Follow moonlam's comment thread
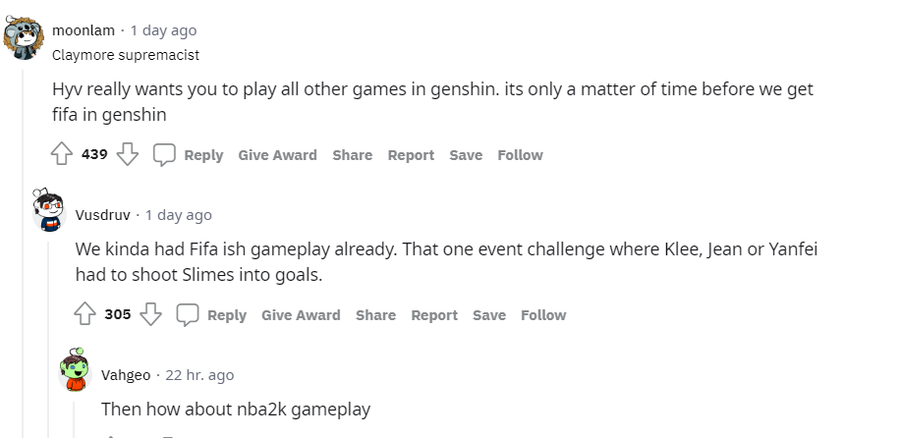This screenshot has height=438, width=900. (520, 155)
